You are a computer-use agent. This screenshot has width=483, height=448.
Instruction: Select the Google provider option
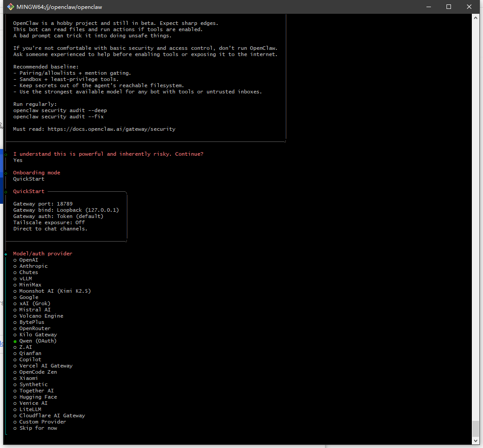tap(28, 297)
